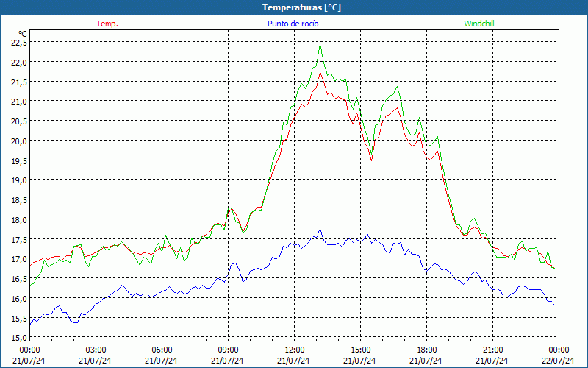Select the blue "Punto de rocío" legend label

(x=293, y=24)
